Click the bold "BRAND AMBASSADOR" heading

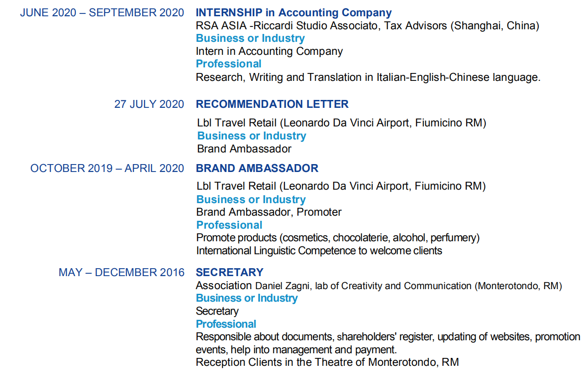[x=257, y=168]
